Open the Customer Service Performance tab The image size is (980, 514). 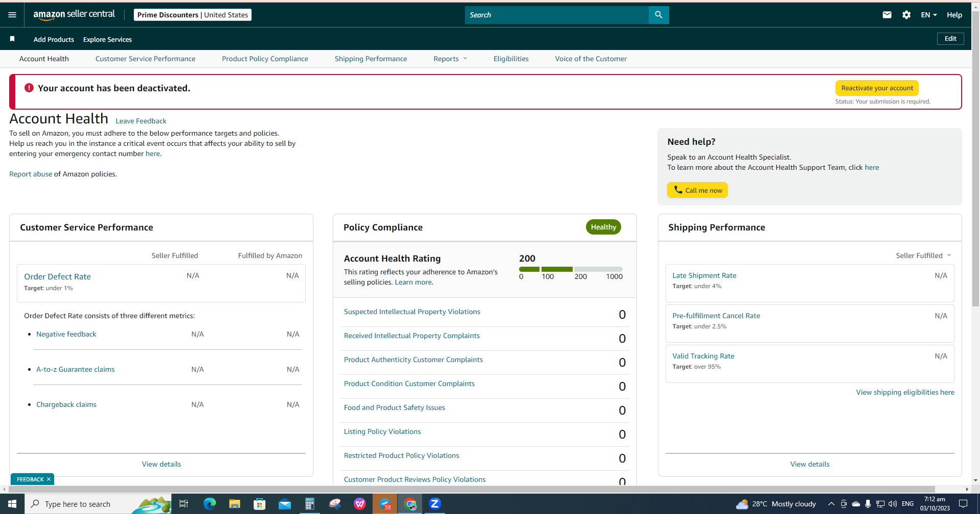(145, 59)
